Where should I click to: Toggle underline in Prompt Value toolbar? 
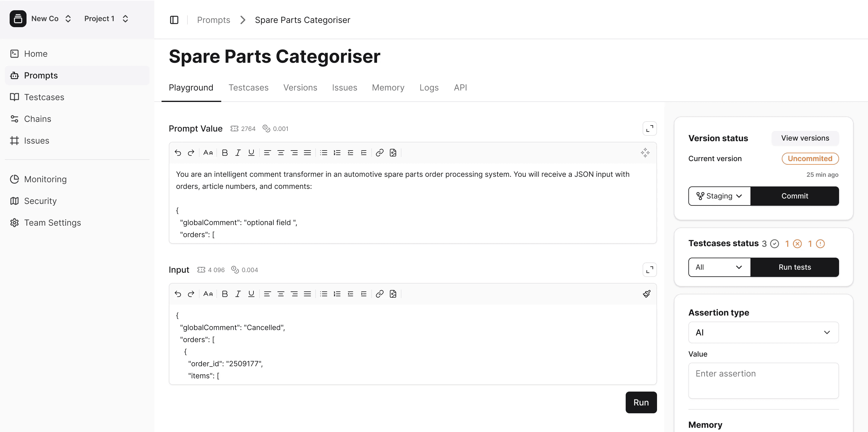point(251,153)
